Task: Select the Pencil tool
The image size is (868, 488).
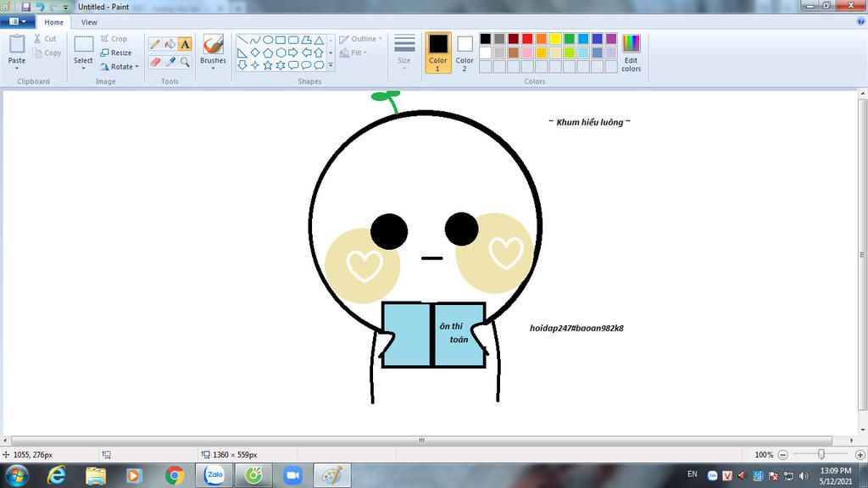Action: pyautogui.click(x=155, y=44)
